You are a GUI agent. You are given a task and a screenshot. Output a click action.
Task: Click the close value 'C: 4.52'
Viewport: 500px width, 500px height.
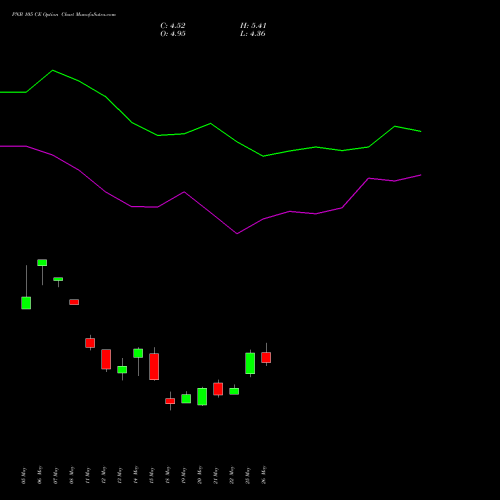pos(173,26)
